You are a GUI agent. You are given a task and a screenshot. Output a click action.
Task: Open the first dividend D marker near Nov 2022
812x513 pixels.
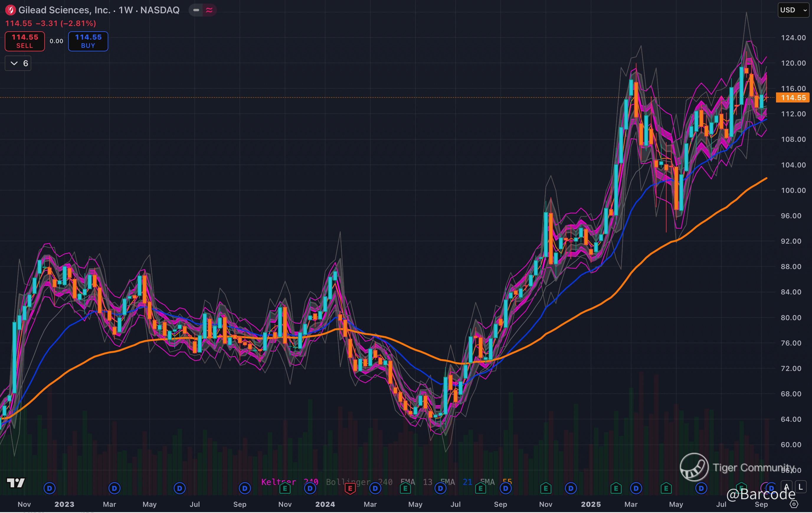point(50,488)
